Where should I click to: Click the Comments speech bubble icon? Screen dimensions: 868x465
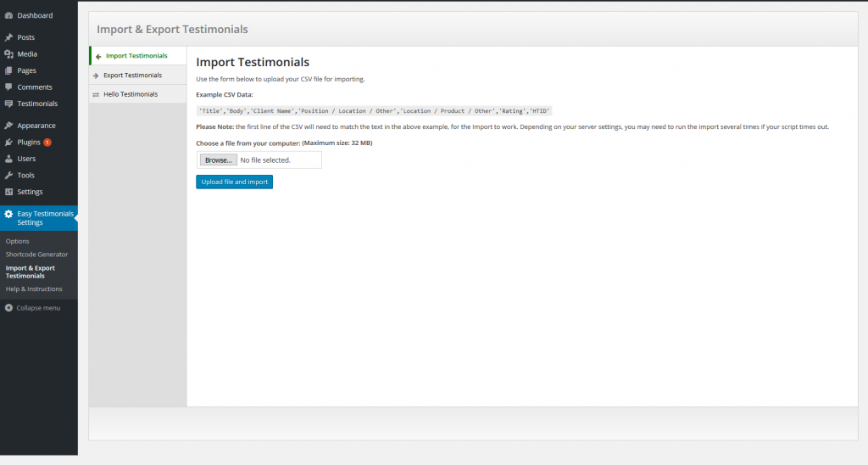(x=8, y=87)
